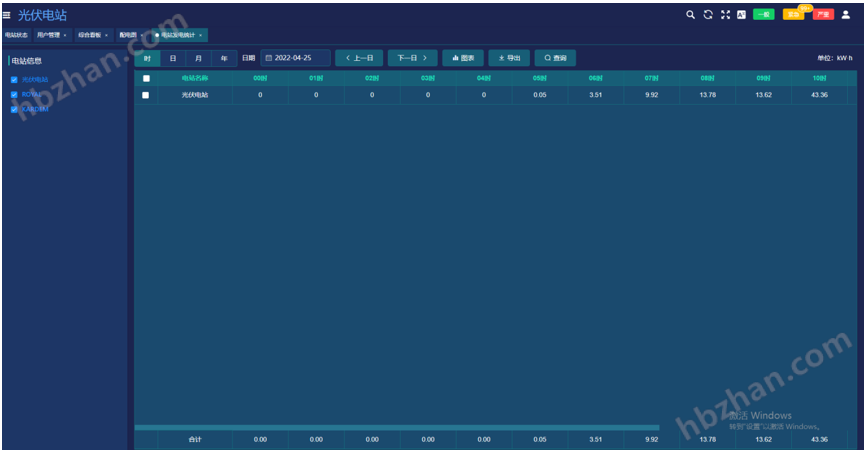This screenshot has width=867, height=452.
Task: Uncheck the 光伏电站 station checkbox in sidebar
Action: pos(14,79)
